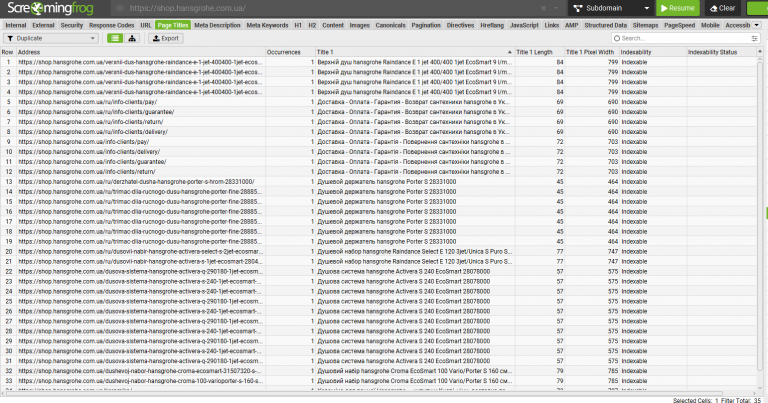The width and height of the screenshot is (768, 403).
Task: Open the Links tab
Action: coord(552,25)
